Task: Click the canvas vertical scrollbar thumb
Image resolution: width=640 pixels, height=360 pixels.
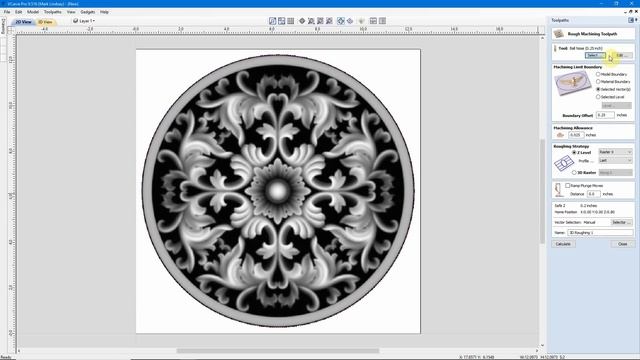Action: [542, 192]
